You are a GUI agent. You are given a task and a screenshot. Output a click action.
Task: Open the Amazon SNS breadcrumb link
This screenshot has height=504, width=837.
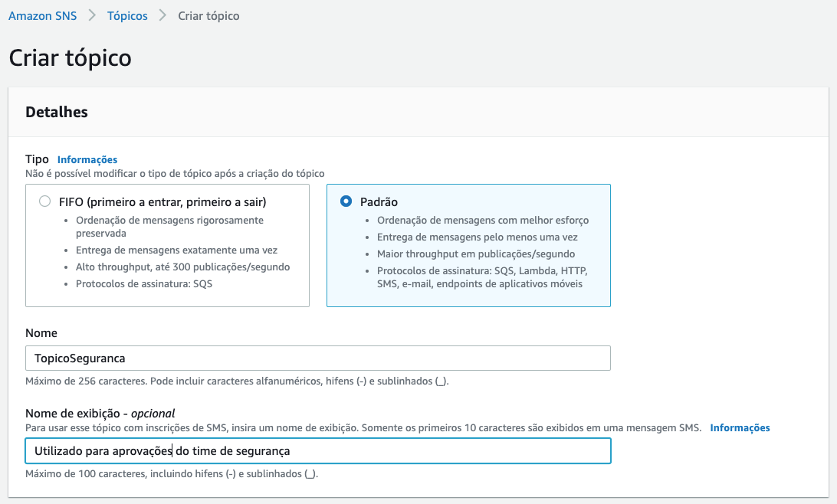(x=43, y=16)
